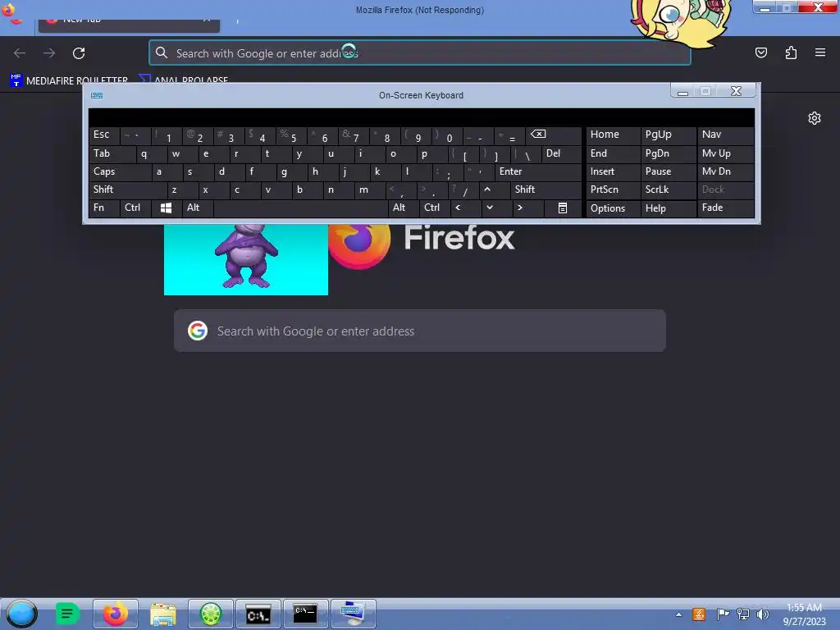This screenshot has height=630, width=840.
Task: Switch to Firefox in the taskbar
Action: click(x=116, y=614)
